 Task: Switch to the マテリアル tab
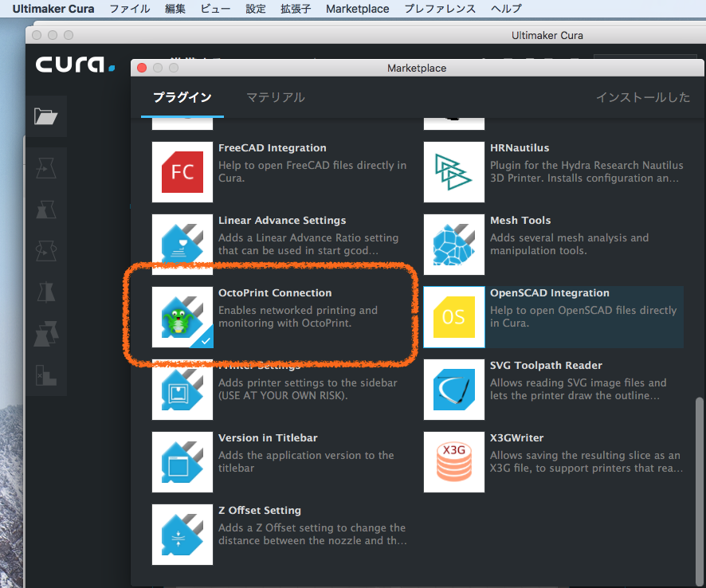coord(276,97)
